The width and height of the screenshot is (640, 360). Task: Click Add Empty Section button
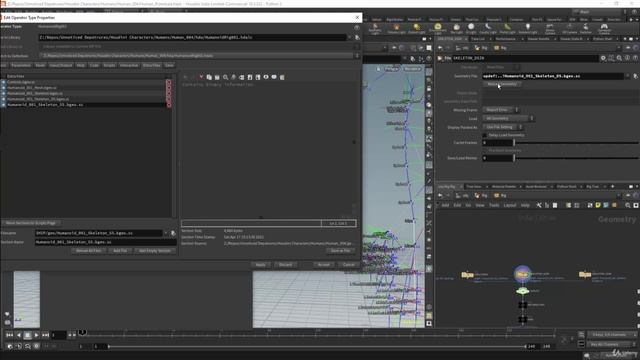click(x=155, y=251)
